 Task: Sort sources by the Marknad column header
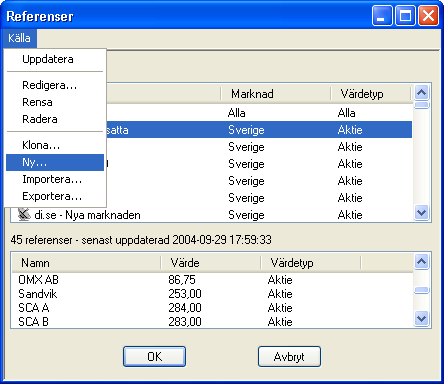click(x=276, y=94)
